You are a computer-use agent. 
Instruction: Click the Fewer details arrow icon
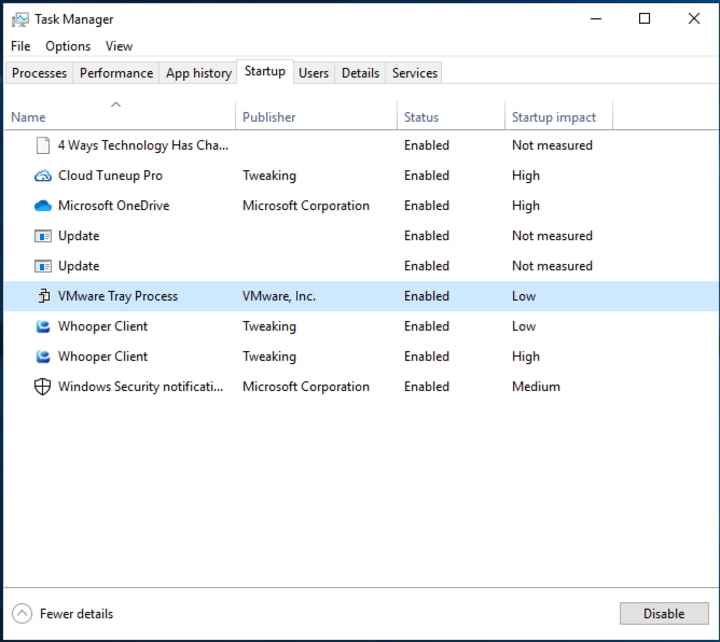(22, 614)
